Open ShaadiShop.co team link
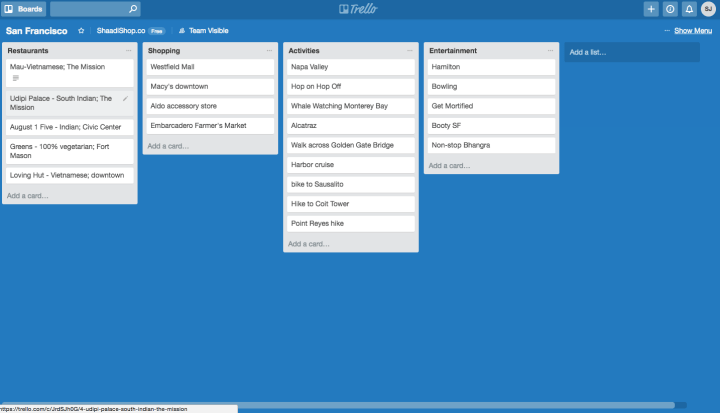The width and height of the screenshot is (720, 413). click(119, 31)
